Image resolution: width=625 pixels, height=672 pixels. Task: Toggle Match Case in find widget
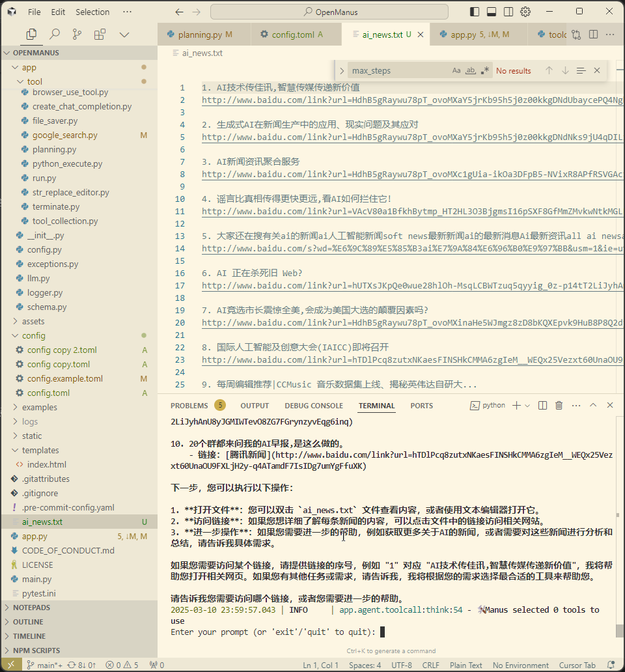pyautogui.click(x=456, y=70)
